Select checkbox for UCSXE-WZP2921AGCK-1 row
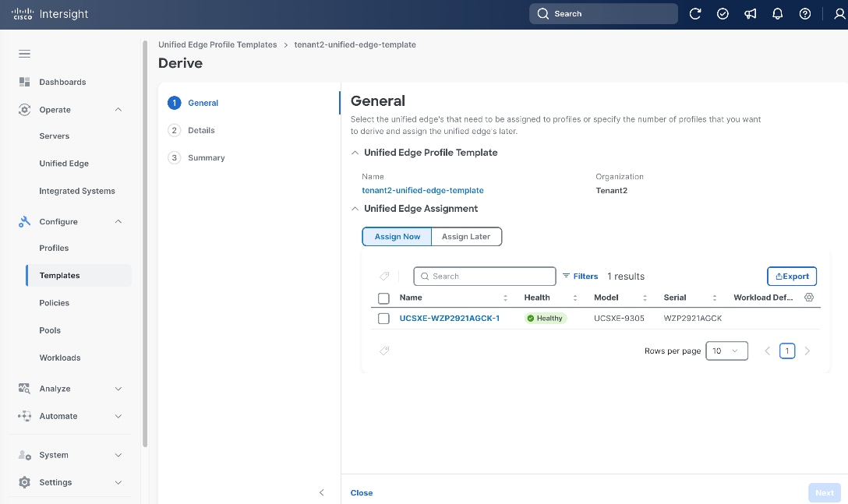Viewport: 848px width, 504px height. [383, 319]
